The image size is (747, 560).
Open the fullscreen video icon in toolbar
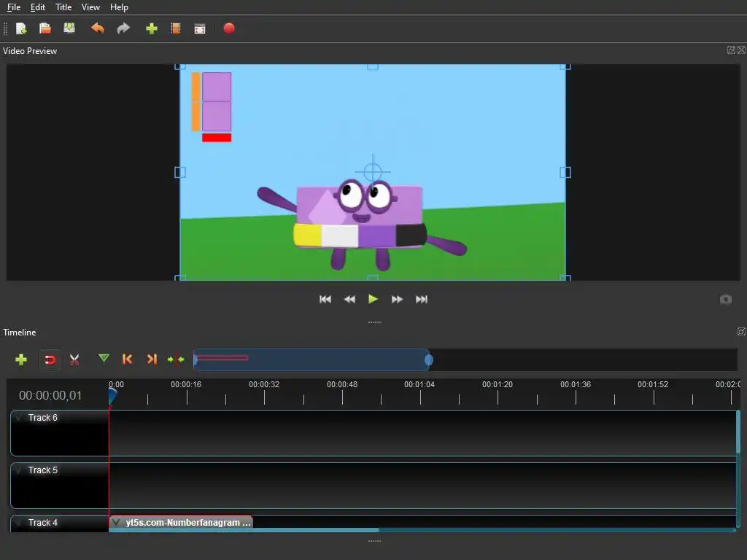(x=200, y=29)
